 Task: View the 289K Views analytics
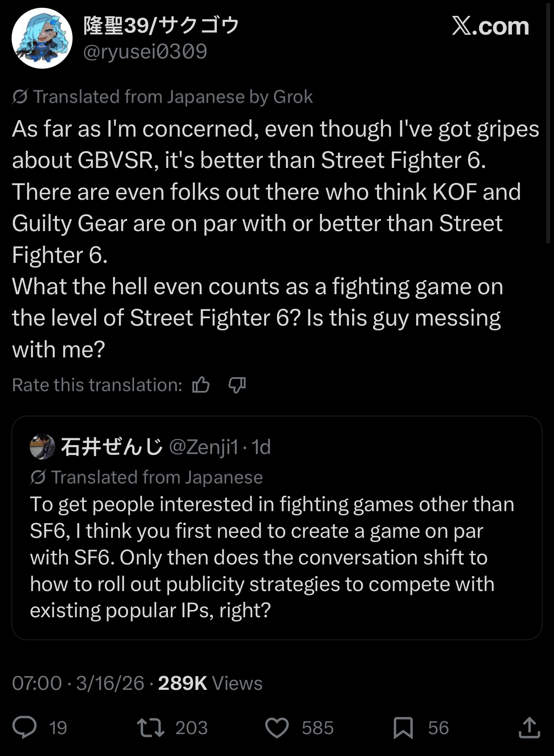point(210,683)
